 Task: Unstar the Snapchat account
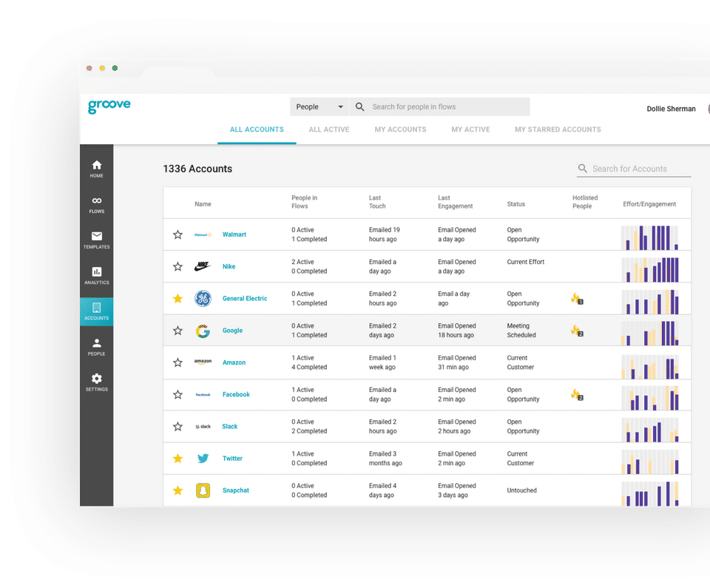click(x=178, y=490)
